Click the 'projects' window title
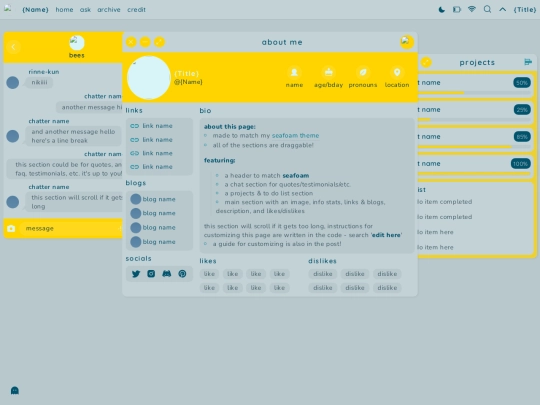The width and height of the screenshot is (540, 405). tap(477, 62)
